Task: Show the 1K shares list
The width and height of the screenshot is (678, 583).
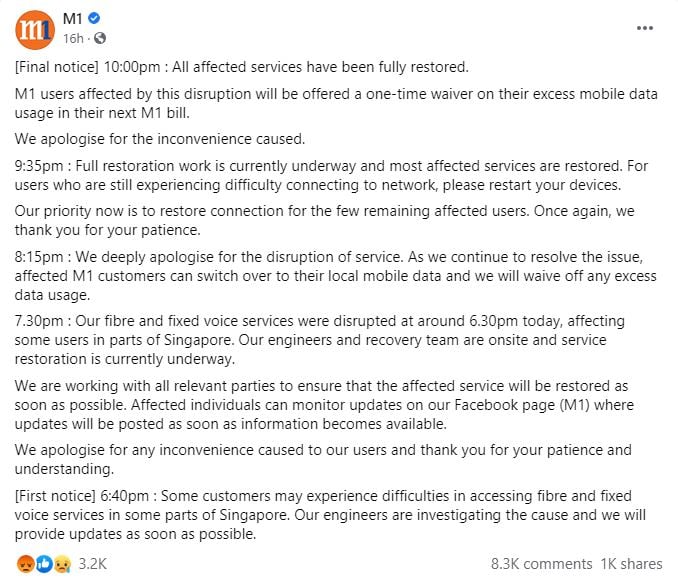Action: (631, 564)
